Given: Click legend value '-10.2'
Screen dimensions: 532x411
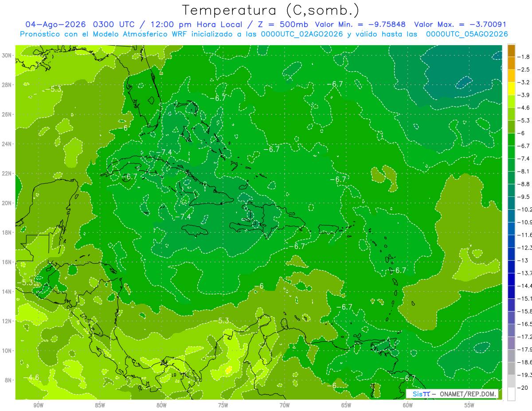Looking at the screenshot, I should (525, 209).
